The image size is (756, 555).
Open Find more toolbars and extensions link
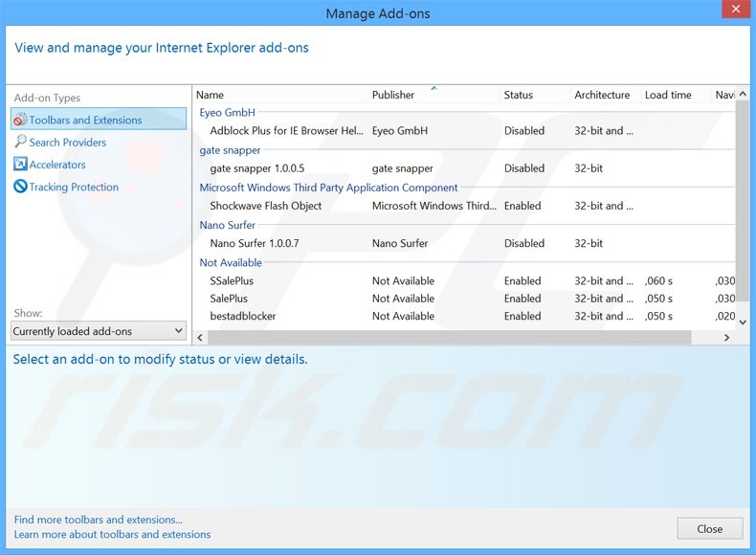tap(99, 520)
